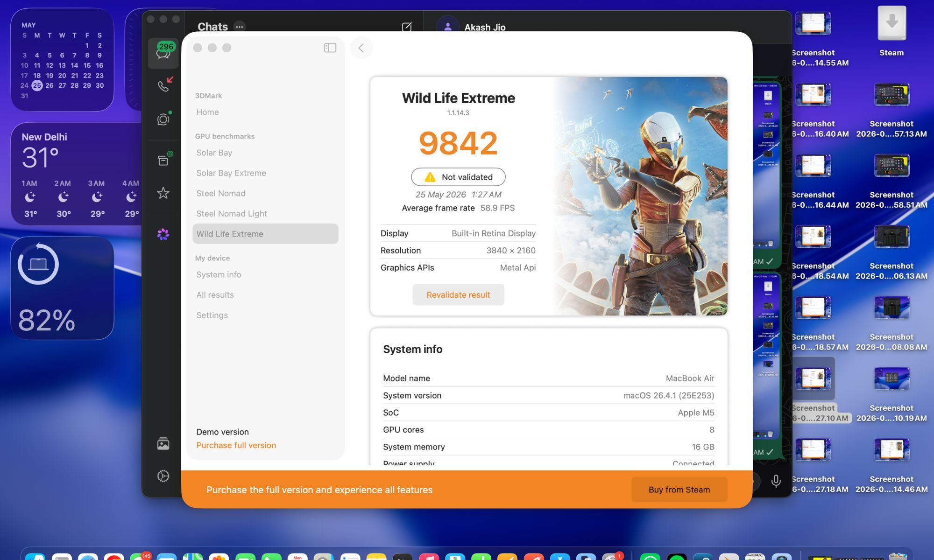Click the 9842 benchmark score
Viewport: 934px width, 560px height.
tap(458, 143)
